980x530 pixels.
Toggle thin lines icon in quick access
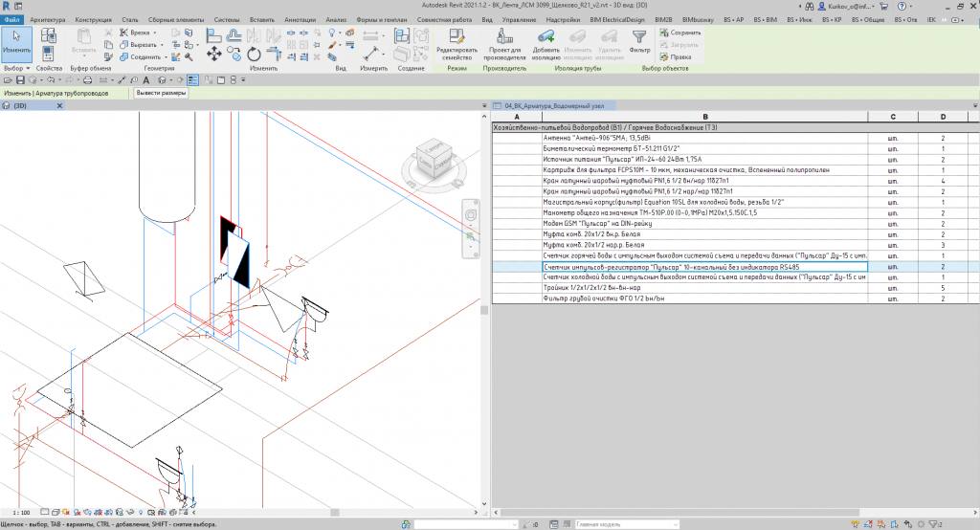(193, 80)
